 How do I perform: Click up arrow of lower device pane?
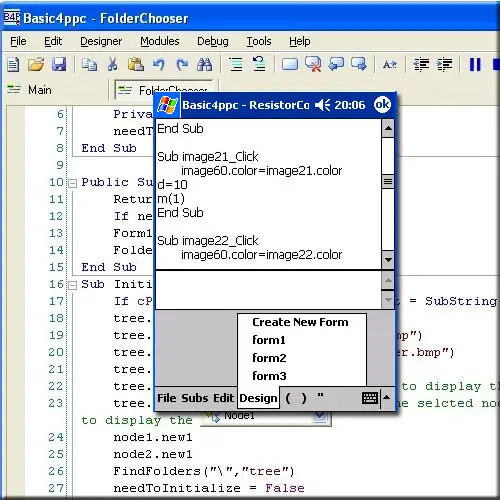coord(388,281)
